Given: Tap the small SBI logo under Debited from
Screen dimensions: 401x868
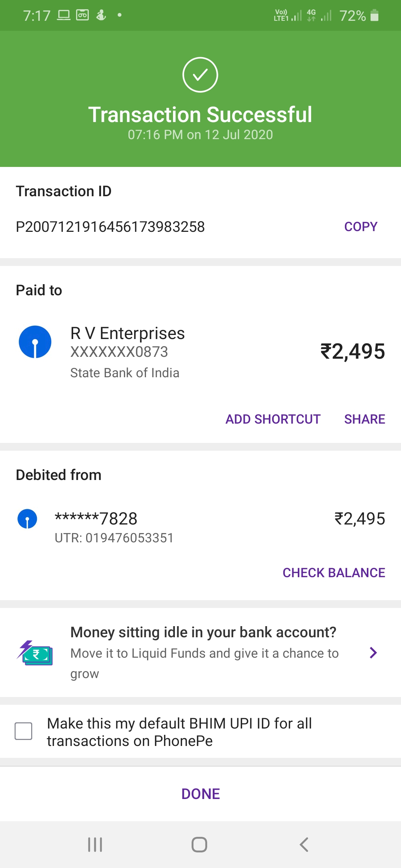Looking at the screenshot, I should click(27, 519).
